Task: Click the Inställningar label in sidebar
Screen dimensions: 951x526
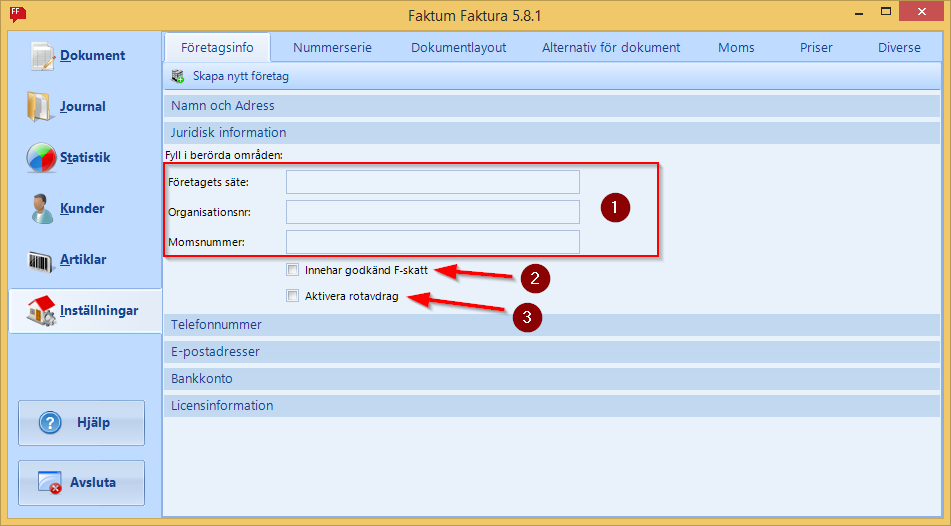Action: [x=99, y=311]
